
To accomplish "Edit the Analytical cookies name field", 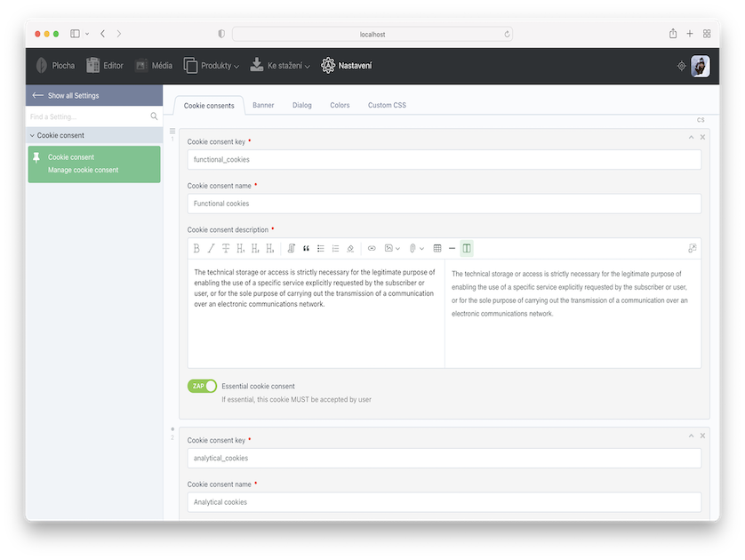I will (445, 502).
